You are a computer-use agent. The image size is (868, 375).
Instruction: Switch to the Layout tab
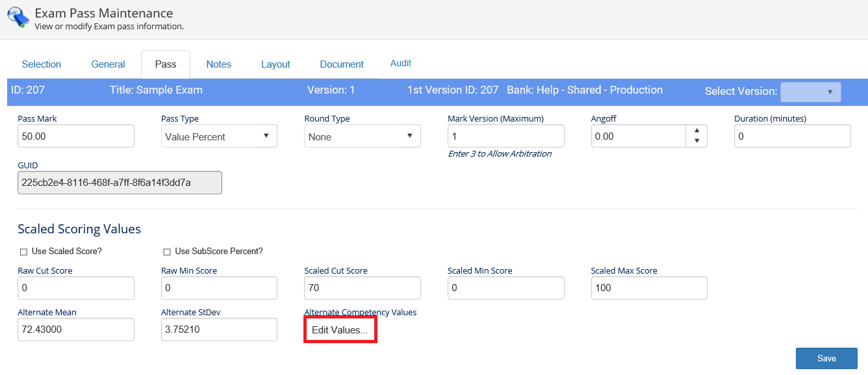(275, 64)
